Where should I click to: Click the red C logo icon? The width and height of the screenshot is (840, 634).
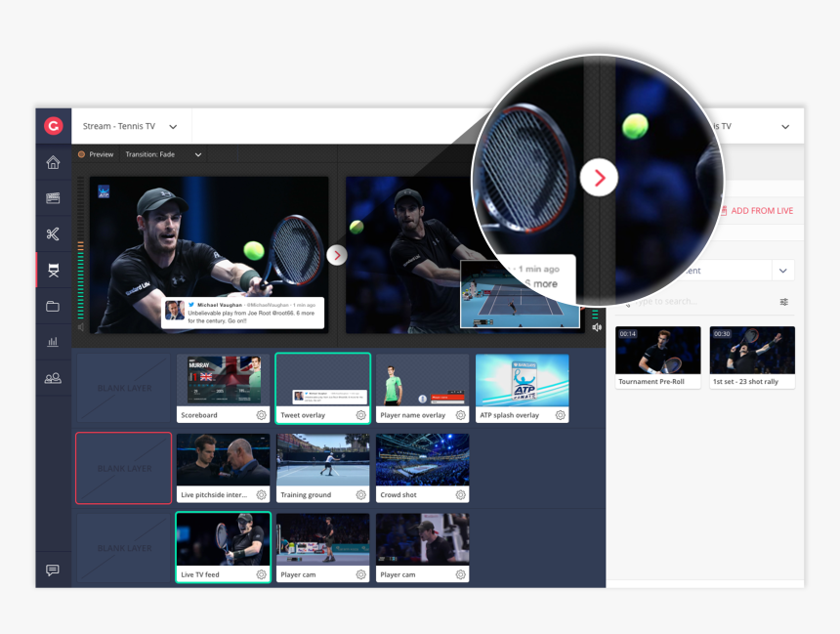tap(53, 126)
